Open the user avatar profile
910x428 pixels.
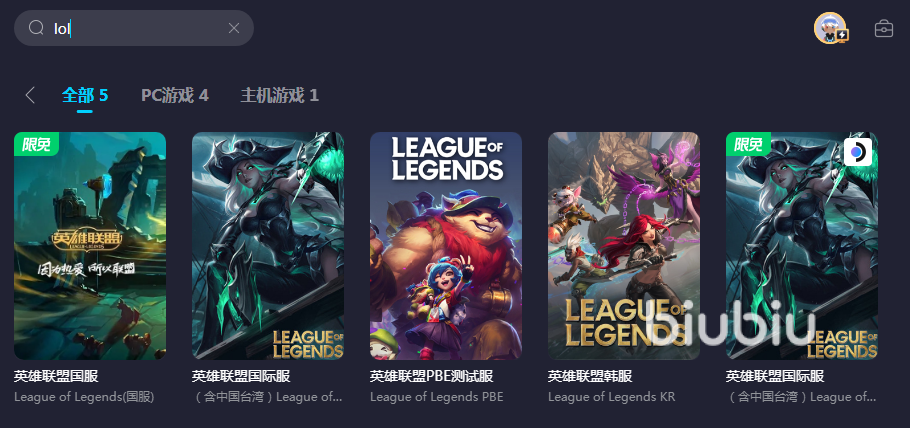click(x=830, y=28)
